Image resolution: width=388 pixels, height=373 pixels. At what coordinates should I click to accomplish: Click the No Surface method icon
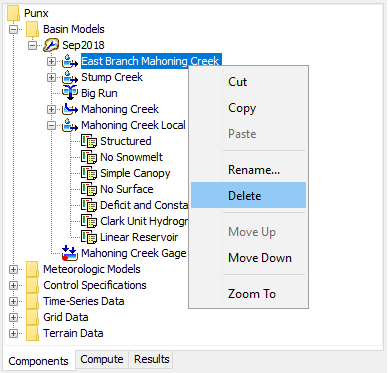tap(89, 189)
